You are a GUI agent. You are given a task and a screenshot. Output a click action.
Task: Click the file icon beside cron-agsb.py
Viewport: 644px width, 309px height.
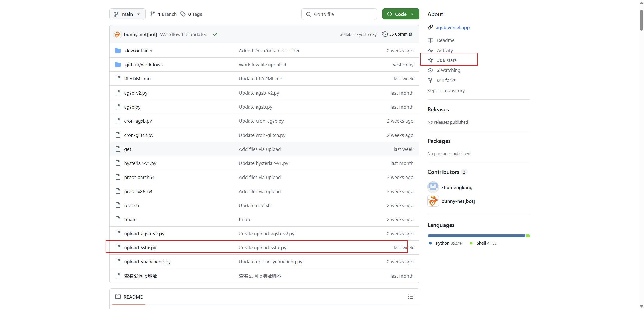[x=118, y=121]
